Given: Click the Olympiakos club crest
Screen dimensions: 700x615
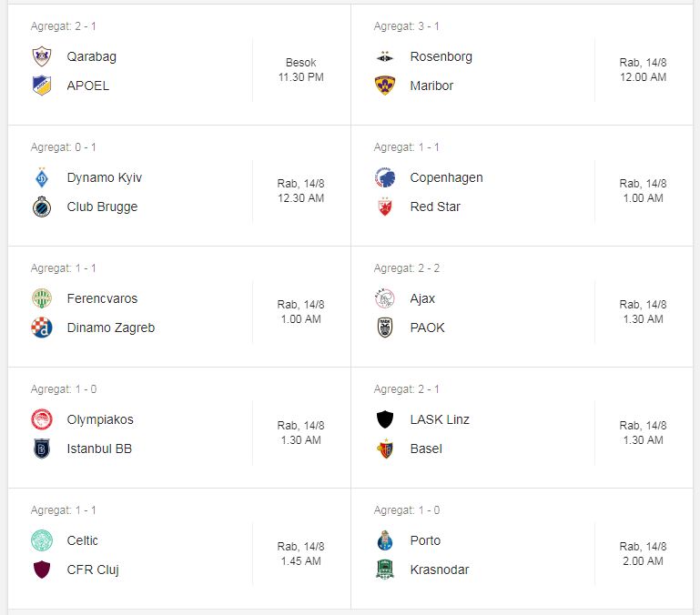Looking at the screenshot, I should pos(42,419).
